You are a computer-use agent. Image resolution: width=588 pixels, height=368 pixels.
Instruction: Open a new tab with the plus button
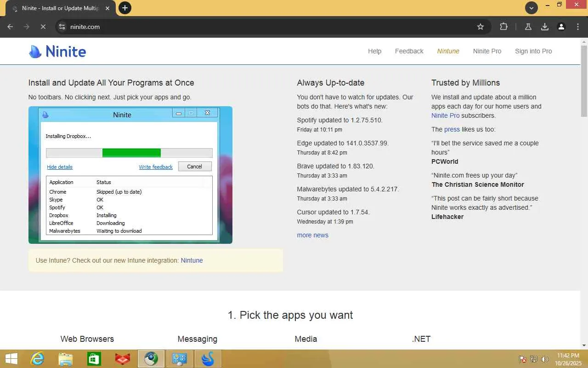point(124,8)
